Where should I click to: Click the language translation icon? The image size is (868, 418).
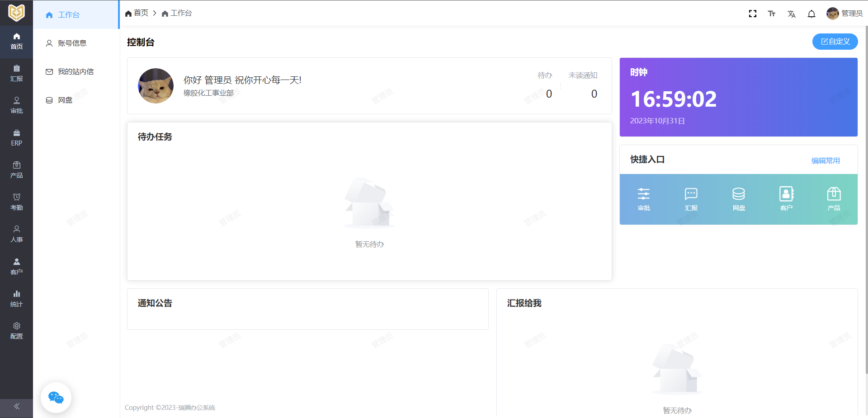pos(791,14)
